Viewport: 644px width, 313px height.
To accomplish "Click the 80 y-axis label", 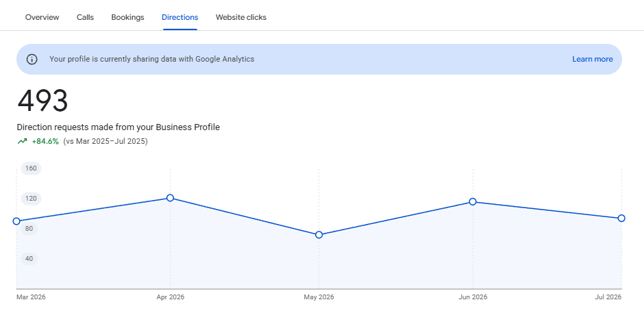I will [29, 229].
